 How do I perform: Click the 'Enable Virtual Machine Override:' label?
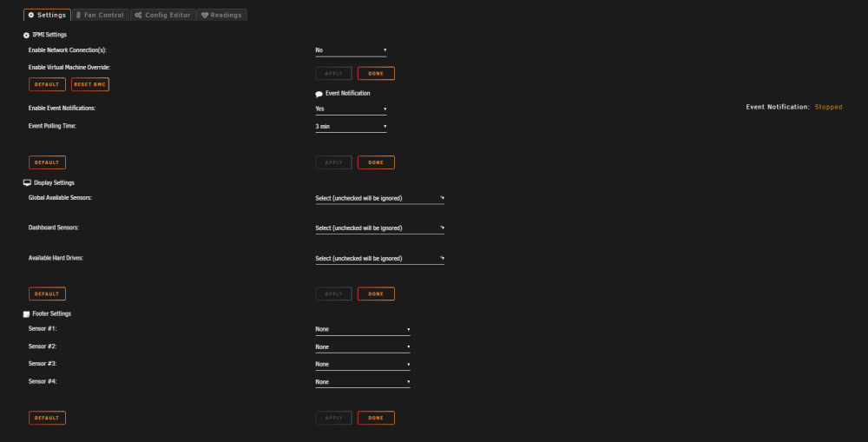point(69,68)
